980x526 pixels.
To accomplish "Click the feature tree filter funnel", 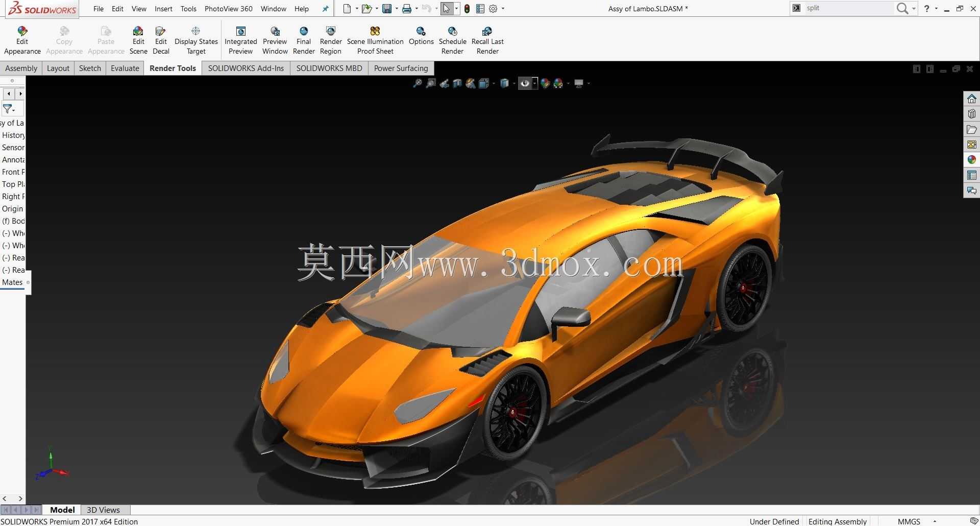I will coord(8,109).
